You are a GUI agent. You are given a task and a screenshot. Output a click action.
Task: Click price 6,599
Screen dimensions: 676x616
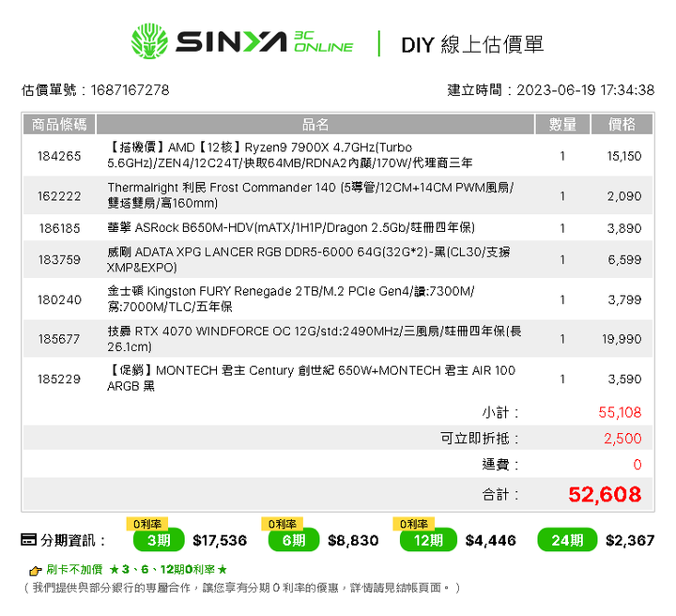click(x=624, y=259)
